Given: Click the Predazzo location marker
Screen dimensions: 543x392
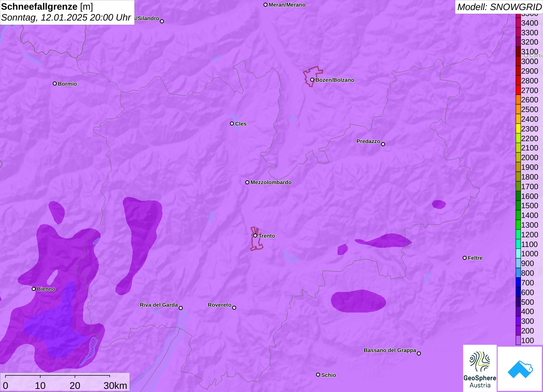Looking at the screenshot, I should [x=383, y=144].
